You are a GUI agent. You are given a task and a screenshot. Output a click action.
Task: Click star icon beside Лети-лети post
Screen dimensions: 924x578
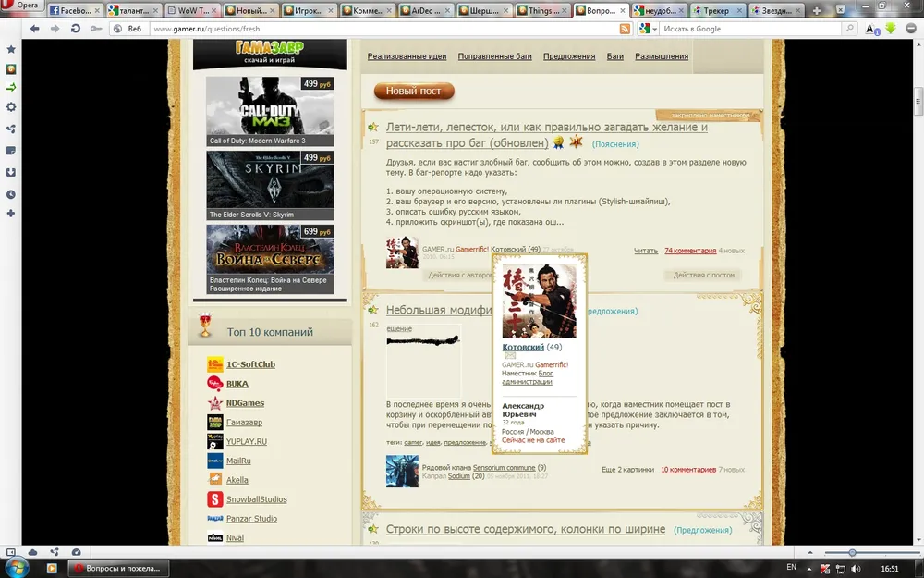coord(373,127)
